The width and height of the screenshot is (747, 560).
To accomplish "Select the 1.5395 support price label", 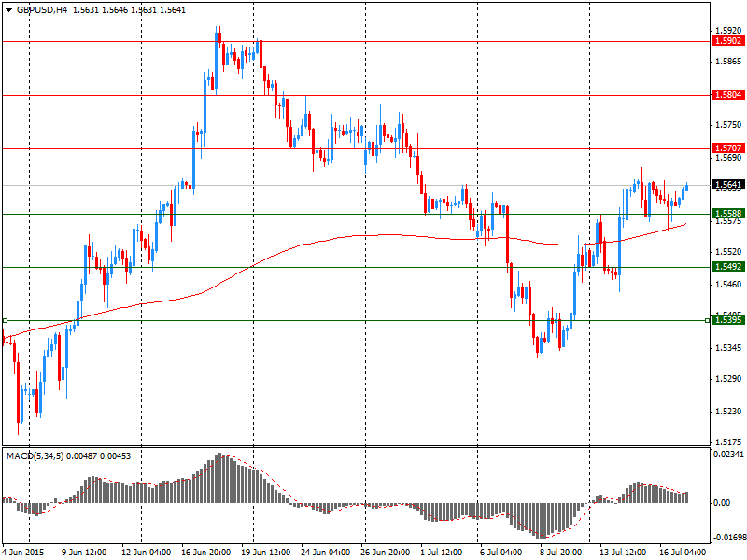I will point(727,319).
